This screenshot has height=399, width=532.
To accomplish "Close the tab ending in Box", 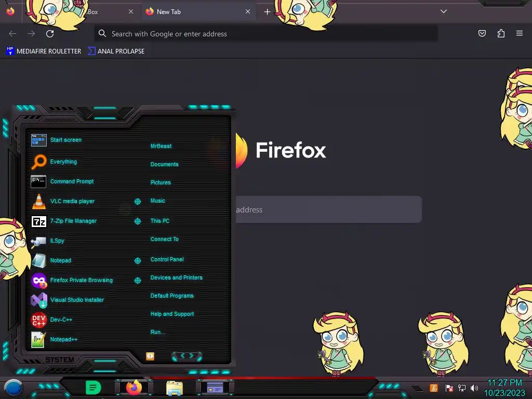I will point(131,11).
